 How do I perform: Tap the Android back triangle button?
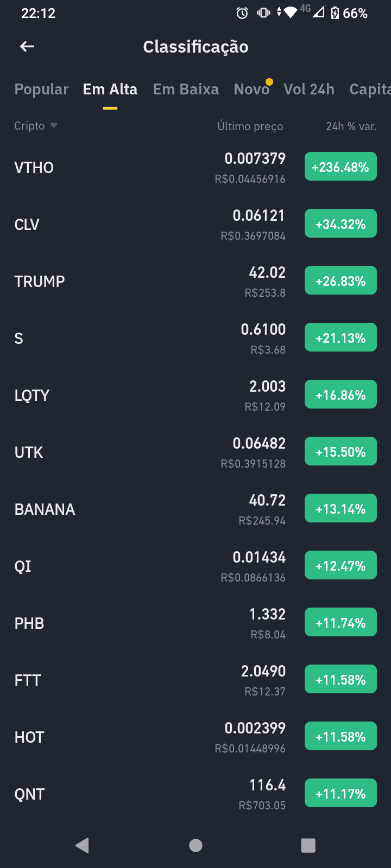(x=82, y=845)
